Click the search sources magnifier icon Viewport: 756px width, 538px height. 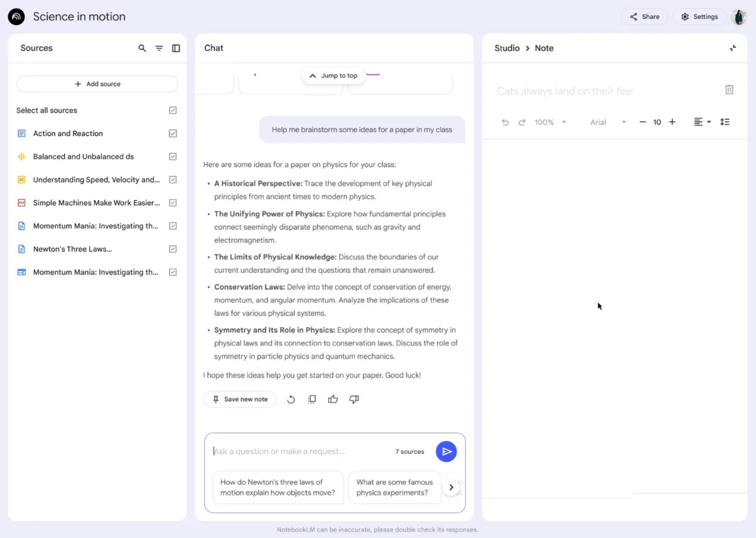(142, 48)
